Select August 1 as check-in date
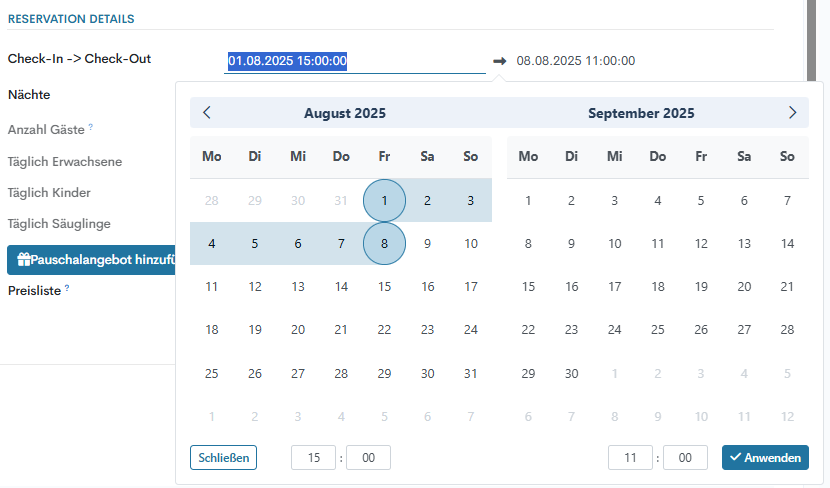 click(x=384, y=200)
